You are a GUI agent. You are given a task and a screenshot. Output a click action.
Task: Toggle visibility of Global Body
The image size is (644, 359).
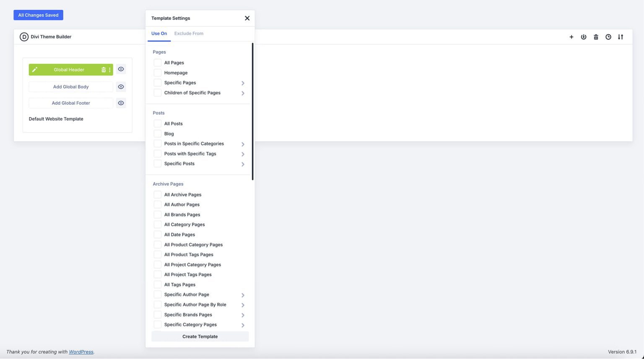click(121, 87)
